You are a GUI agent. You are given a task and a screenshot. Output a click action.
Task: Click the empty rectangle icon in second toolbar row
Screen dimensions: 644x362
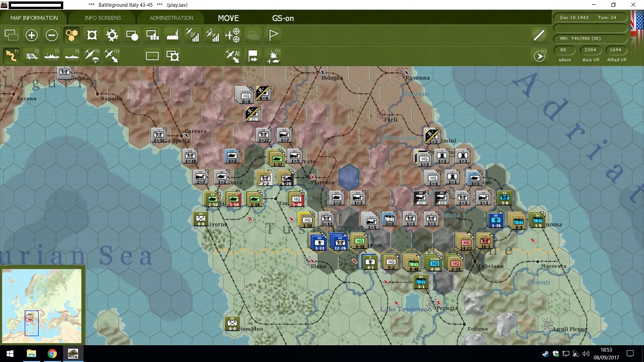(x=152, y=56)
